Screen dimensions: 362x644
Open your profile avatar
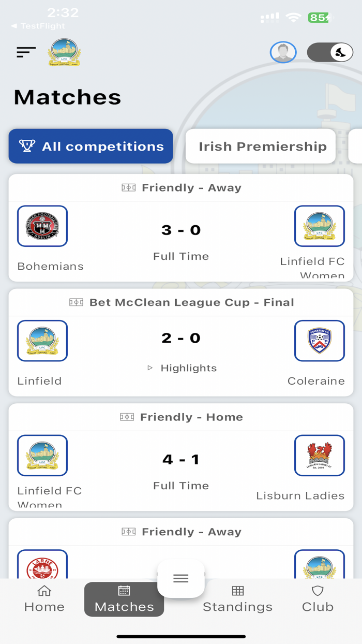[283, 52]
